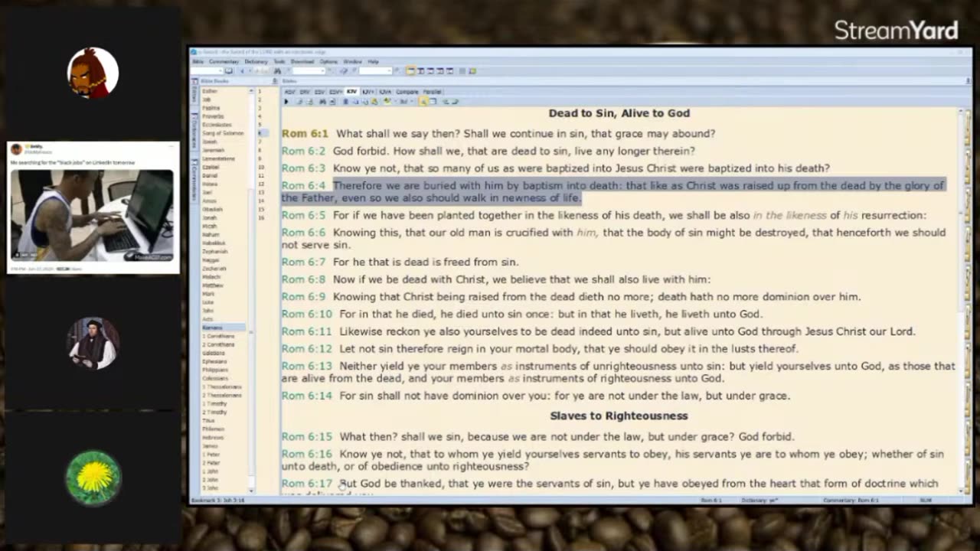Select Esther in Bible Books list
The image size is (980, 551).
click(x=210, y=90)
